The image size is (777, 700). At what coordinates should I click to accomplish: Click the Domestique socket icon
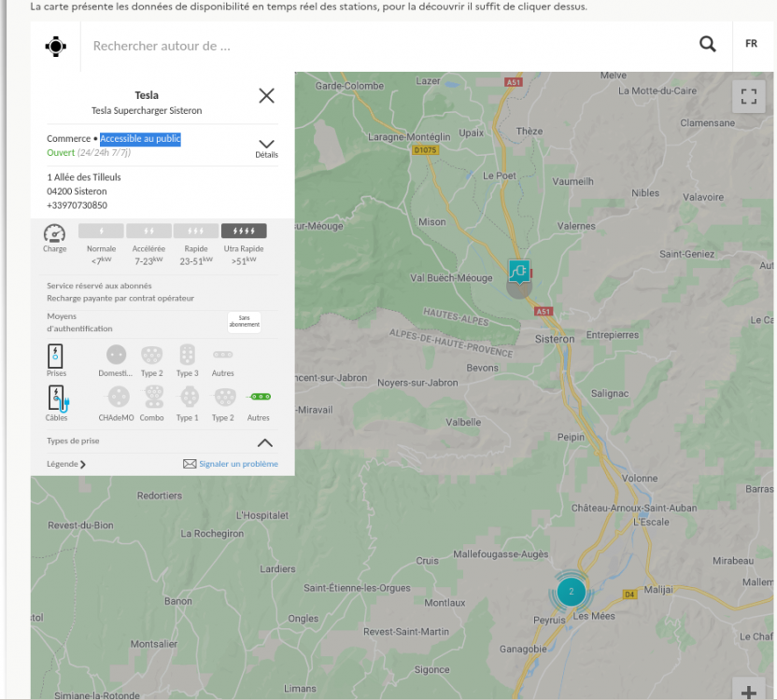(116, 355)
